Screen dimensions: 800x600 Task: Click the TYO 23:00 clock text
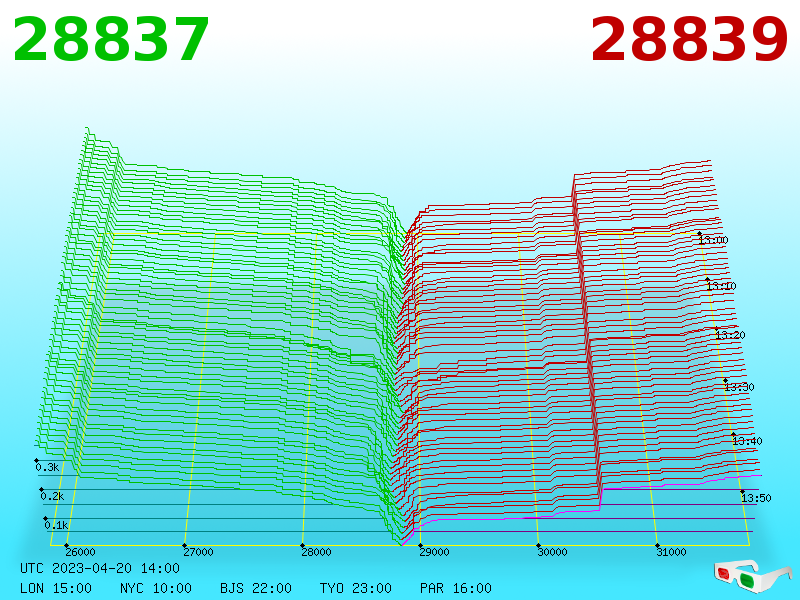[356, 588]
